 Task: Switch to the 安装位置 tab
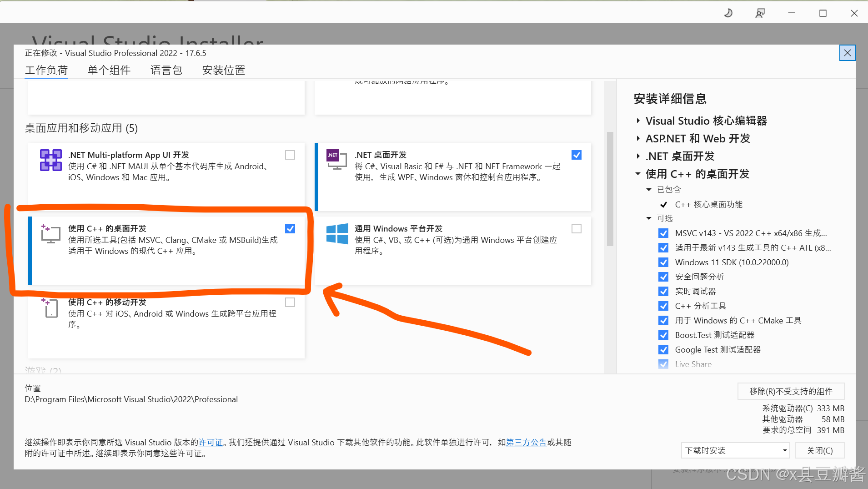tap(224, 71)
